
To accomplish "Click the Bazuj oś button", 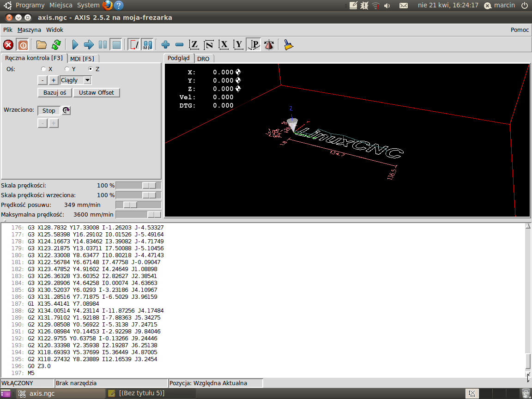I will (x=54, y=93).
